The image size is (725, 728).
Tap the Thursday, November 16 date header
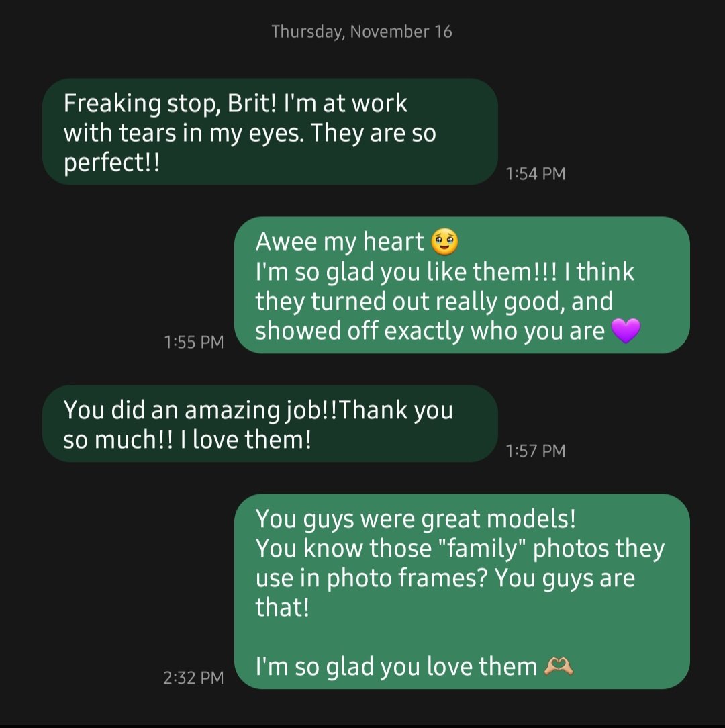[362, 32]
